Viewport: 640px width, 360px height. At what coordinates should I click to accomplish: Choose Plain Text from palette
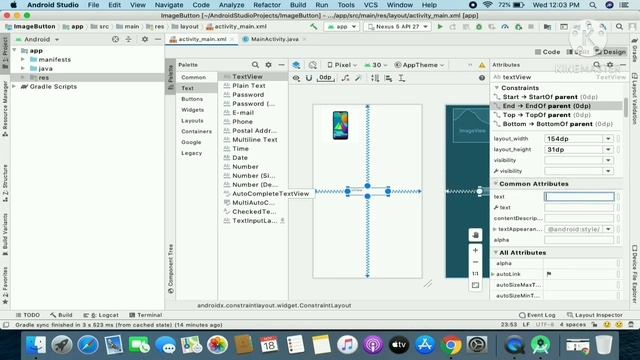coord(249,86)
